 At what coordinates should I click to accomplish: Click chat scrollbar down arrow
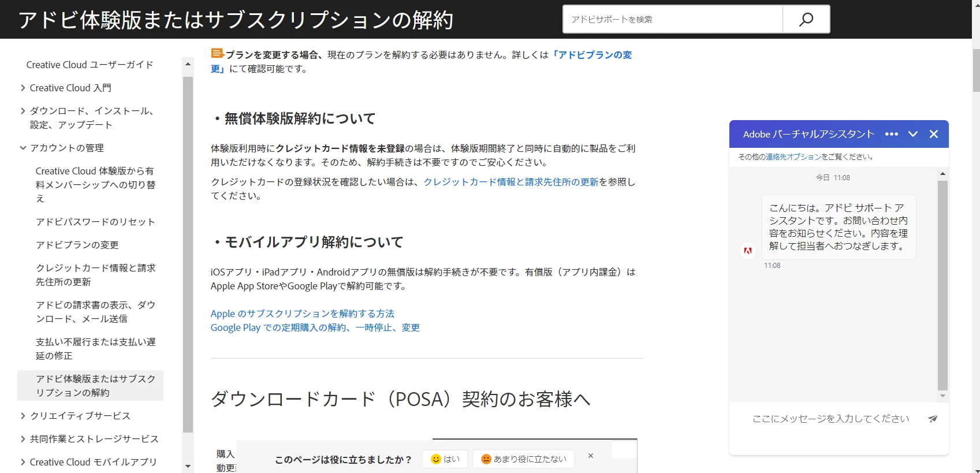(942, 396)
